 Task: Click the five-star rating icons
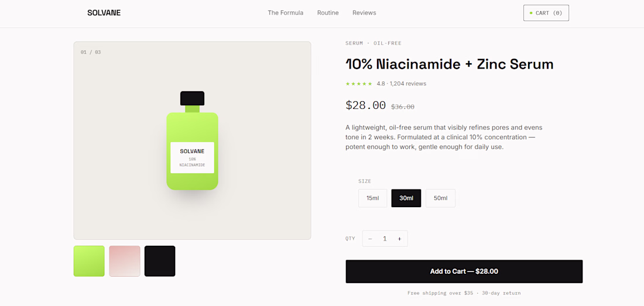(x=359, y=84)
